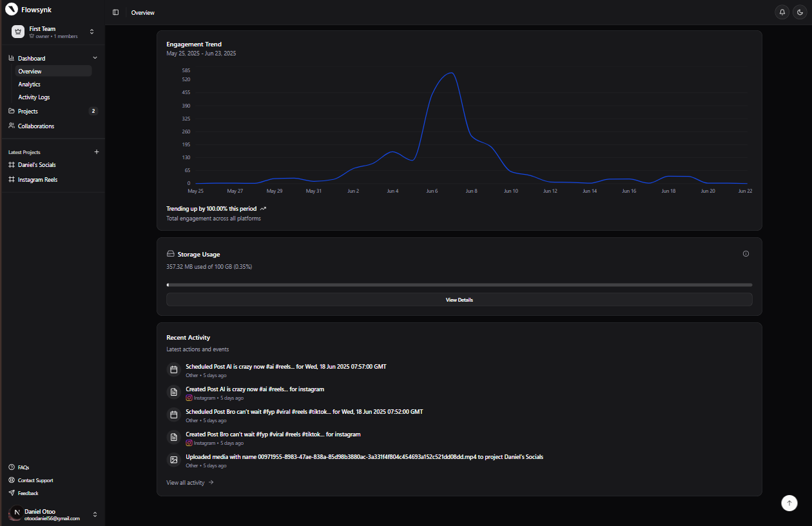Open notifications via the bell icon
Viewport: 812px width, 526px height.
(782, 12)
